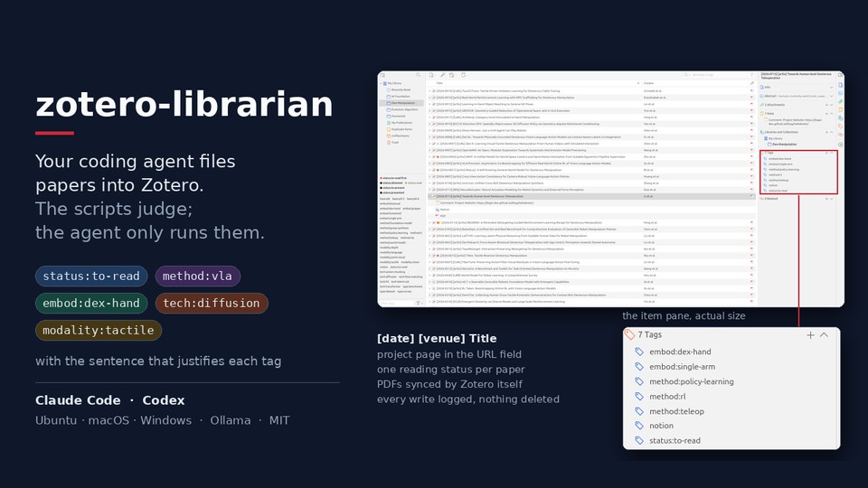The height and width of the screenshot is (488, 868).
Task: Select the Dex-Manipulation collection in sidebar
Action: point(401,103)
